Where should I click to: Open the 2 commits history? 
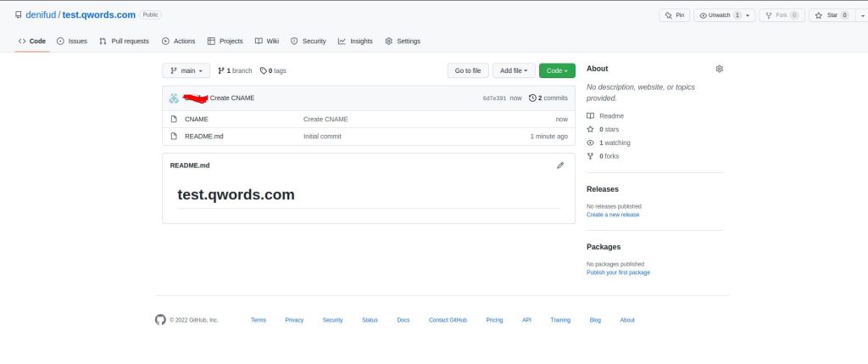[x=548, y=98]
